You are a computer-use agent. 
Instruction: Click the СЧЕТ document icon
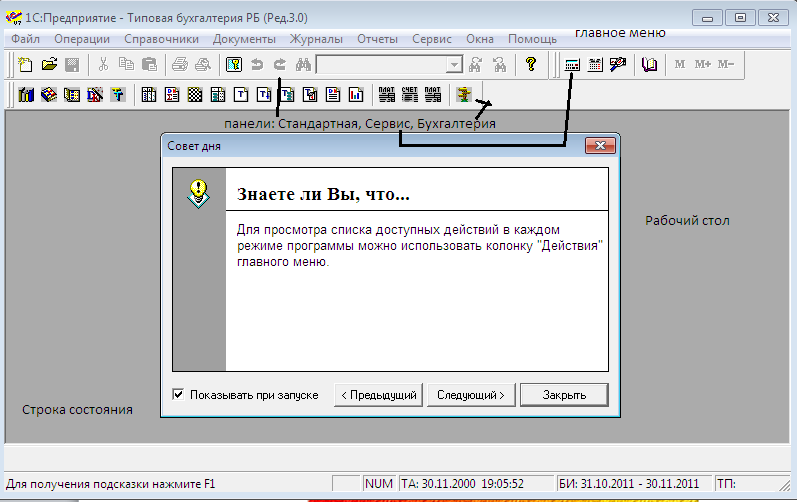click(410, 95)
